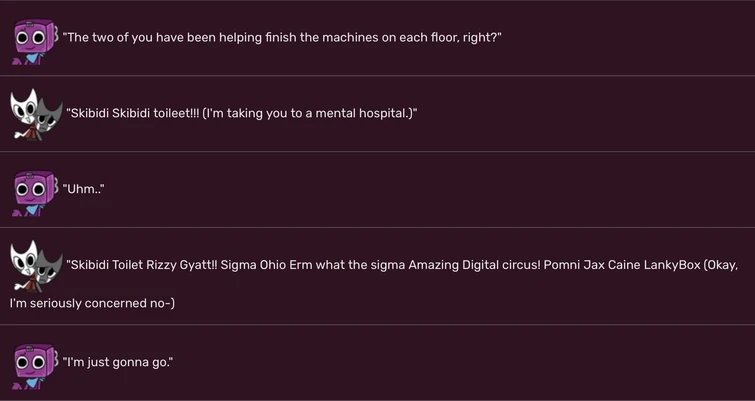Click the "I'm just gonna go." dialogue text
This screenshot has height=401, width=755.
(118, 361)
